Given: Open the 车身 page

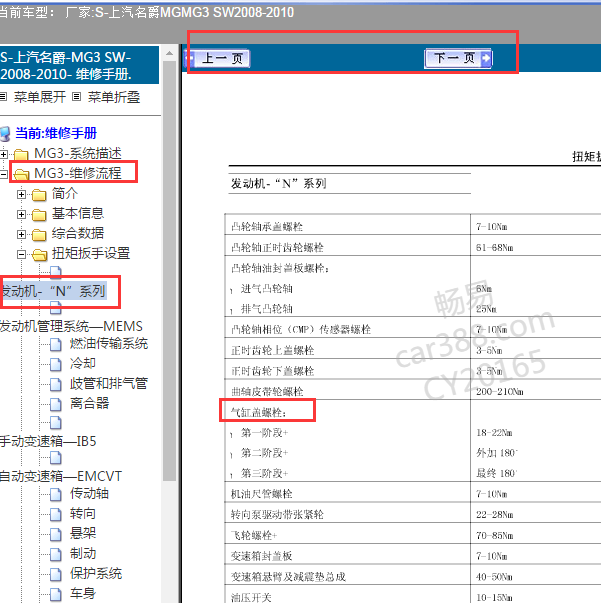Looking at the screenshot, I should (x=83, y=593).
